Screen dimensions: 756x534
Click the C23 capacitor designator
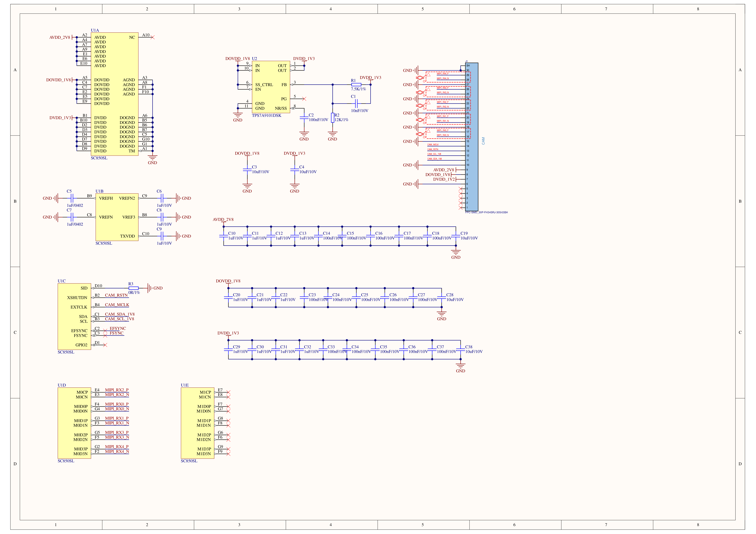pyautogui.click(x=312, y=295)
